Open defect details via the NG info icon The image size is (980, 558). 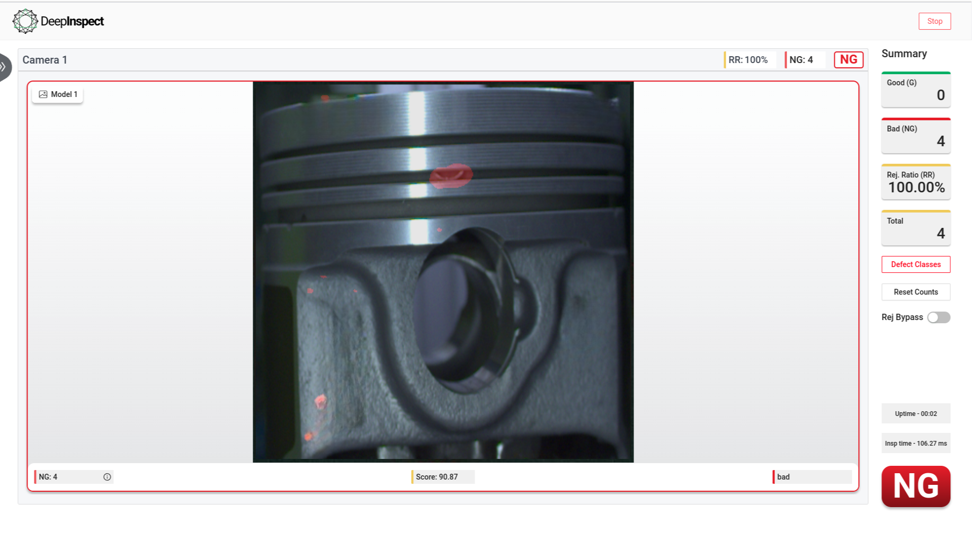click(x=108, y=476)
